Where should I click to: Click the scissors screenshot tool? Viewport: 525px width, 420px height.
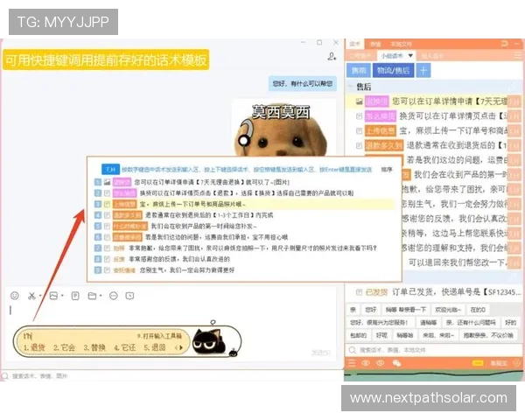pyautogui.click(x=32, y=296)
